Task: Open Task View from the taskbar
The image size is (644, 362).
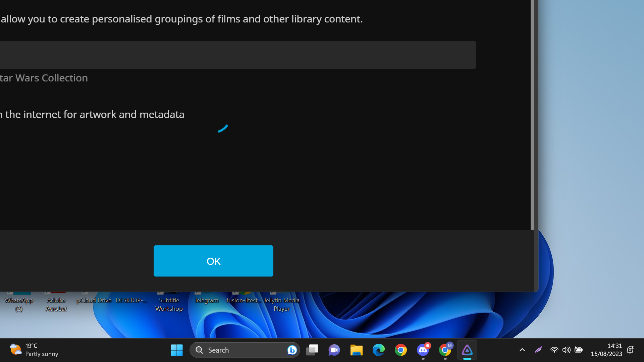Action: (x=312, y=350)
